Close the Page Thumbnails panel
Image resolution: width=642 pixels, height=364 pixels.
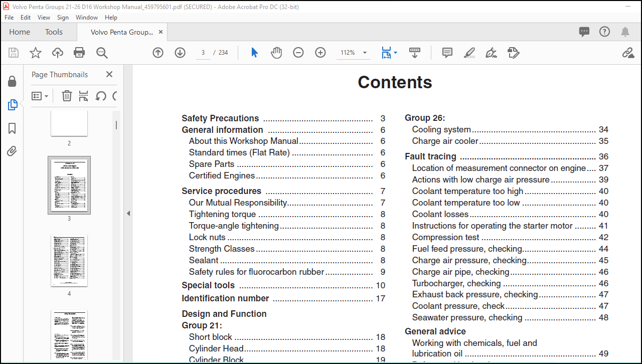109,74
